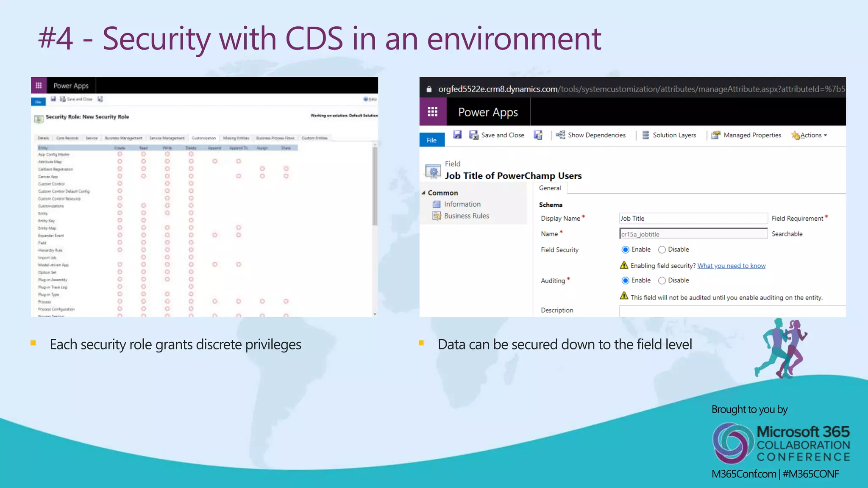Open Business Rules in the left navigation
Image resolution: width=868 pixels, height=488 pixels.
point(466,216)
